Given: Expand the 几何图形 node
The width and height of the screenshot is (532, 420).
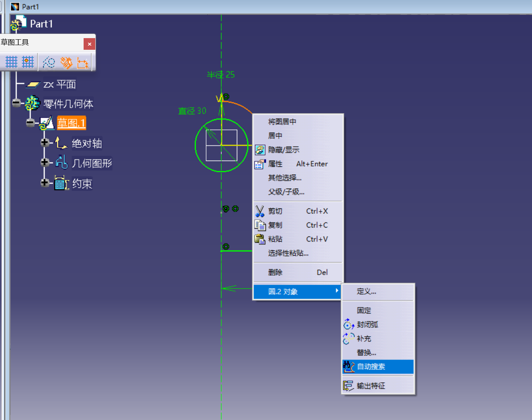Looking at the screenshot, I should tap(45, 162).
